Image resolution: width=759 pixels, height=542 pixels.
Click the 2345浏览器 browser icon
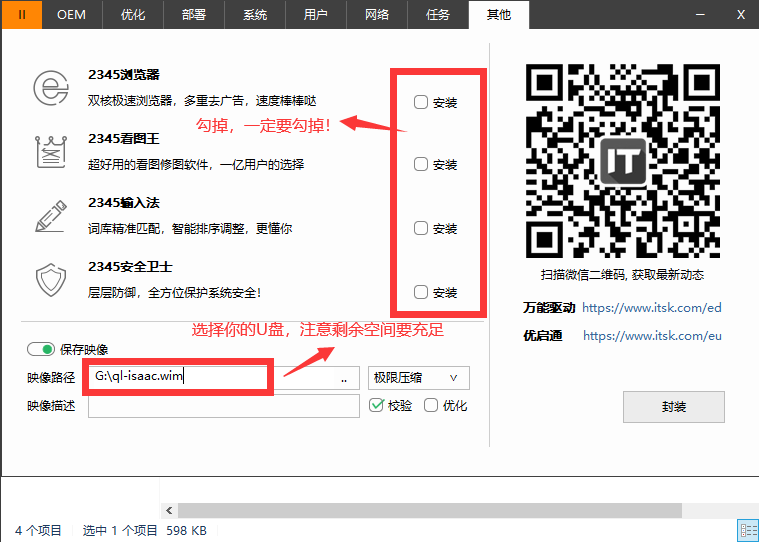click(x=50, y=88)
